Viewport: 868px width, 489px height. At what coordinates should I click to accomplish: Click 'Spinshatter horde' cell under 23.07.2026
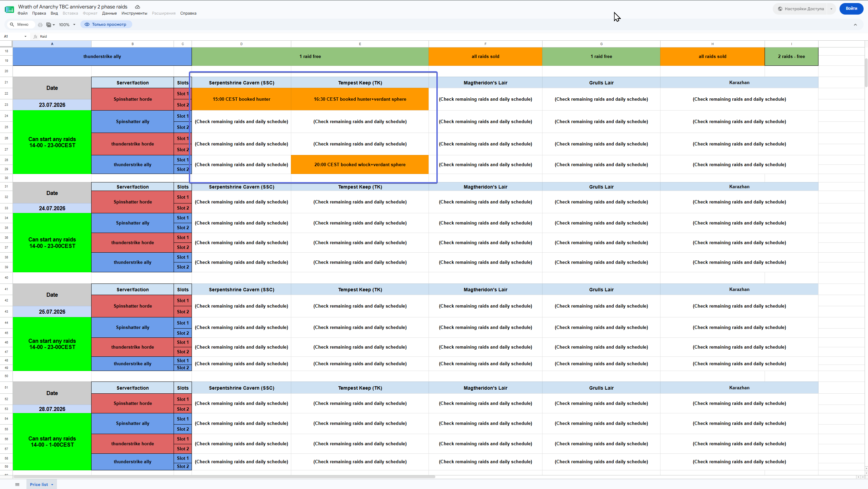pyautogui.click(x=133, y=99)
